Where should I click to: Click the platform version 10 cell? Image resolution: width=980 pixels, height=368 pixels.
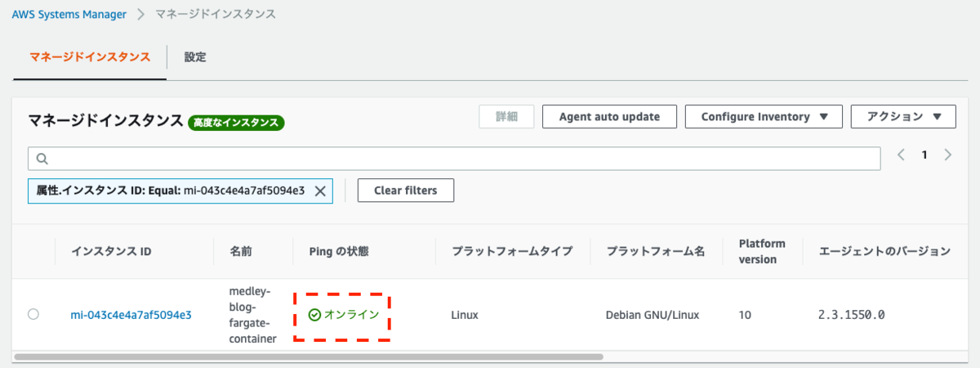(744, 315)
